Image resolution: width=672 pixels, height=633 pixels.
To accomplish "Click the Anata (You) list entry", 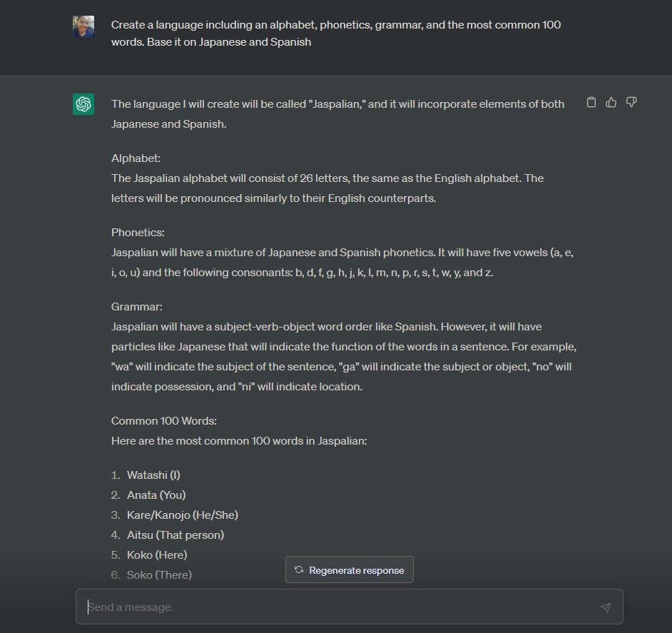I will point(156,495).
